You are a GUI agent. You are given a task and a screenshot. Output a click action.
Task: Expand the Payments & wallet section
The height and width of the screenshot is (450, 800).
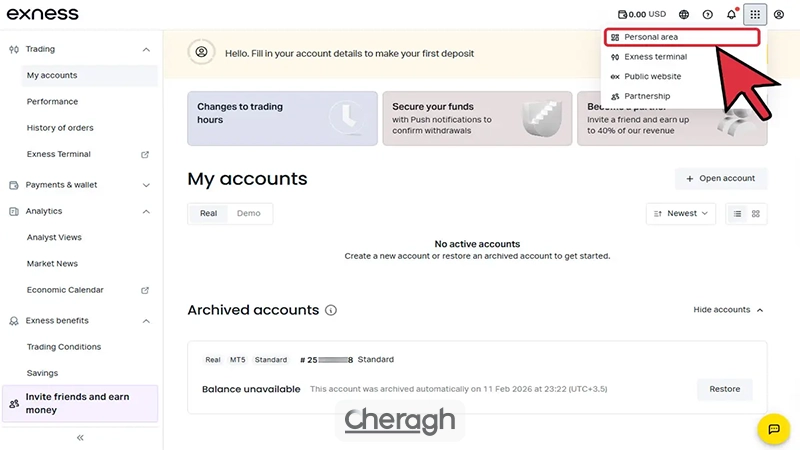coord(80,185)
